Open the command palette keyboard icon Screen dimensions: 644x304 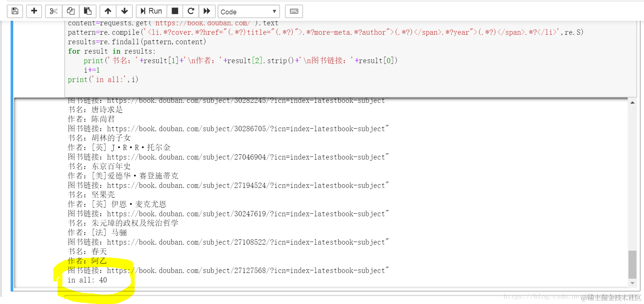click(x=294, y=11)
